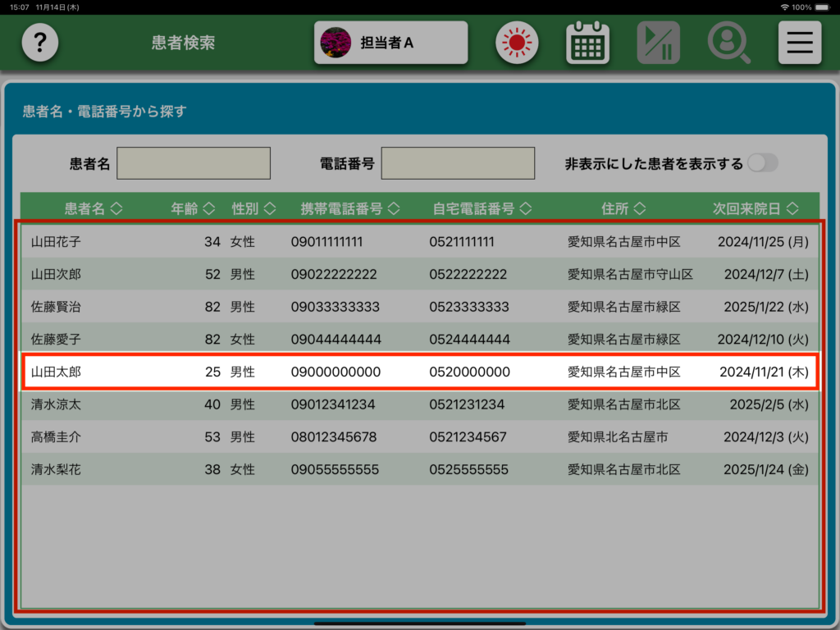
Task: Open the hamburger menu
Action: [x=799, y=43]
